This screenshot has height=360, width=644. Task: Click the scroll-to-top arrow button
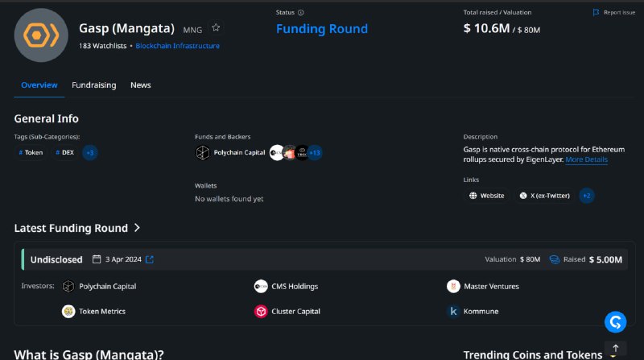[615, 349]
